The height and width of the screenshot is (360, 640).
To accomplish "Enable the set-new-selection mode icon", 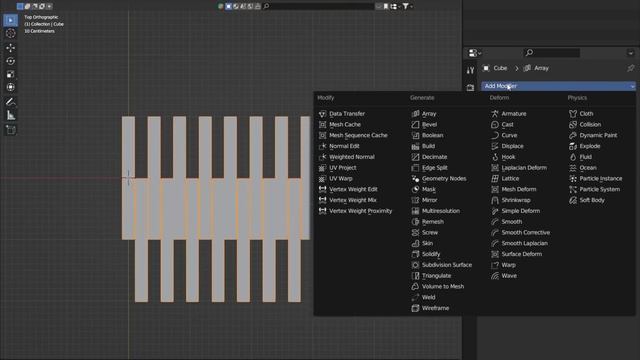I will tap(20, 6).
